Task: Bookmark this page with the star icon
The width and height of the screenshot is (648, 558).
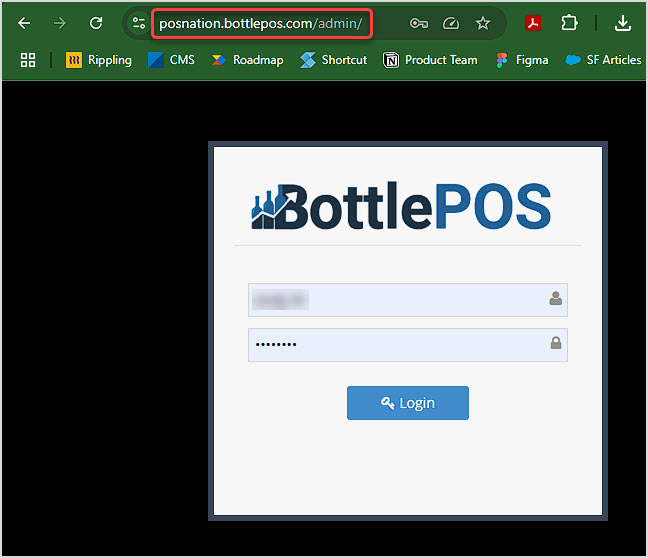Action: tap(482, 23)
